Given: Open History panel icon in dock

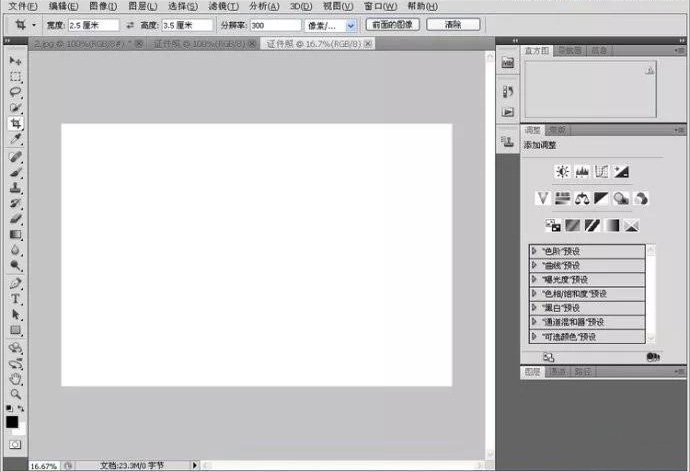Looking at the screenshot, I should (508, 91).
